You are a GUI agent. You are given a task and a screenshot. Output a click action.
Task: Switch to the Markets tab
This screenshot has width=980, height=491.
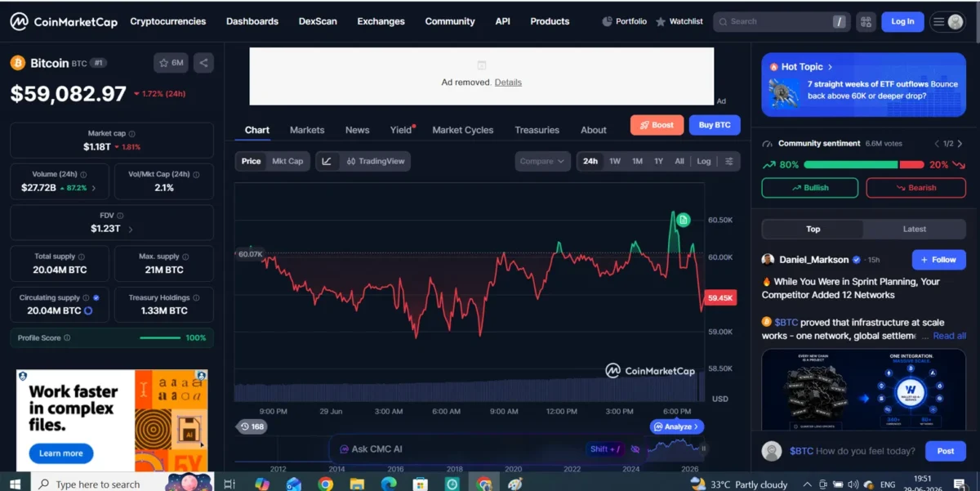(x=307, y=130)
